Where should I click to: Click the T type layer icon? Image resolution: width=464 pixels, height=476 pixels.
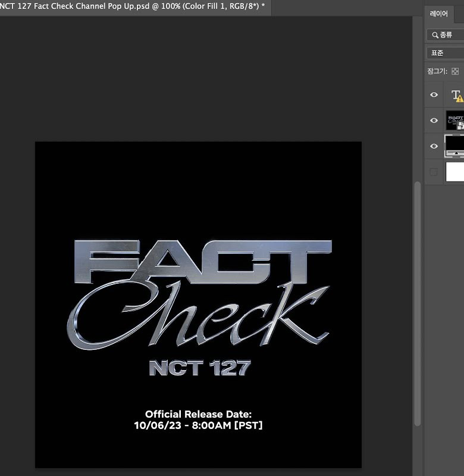tap(455, 95)
